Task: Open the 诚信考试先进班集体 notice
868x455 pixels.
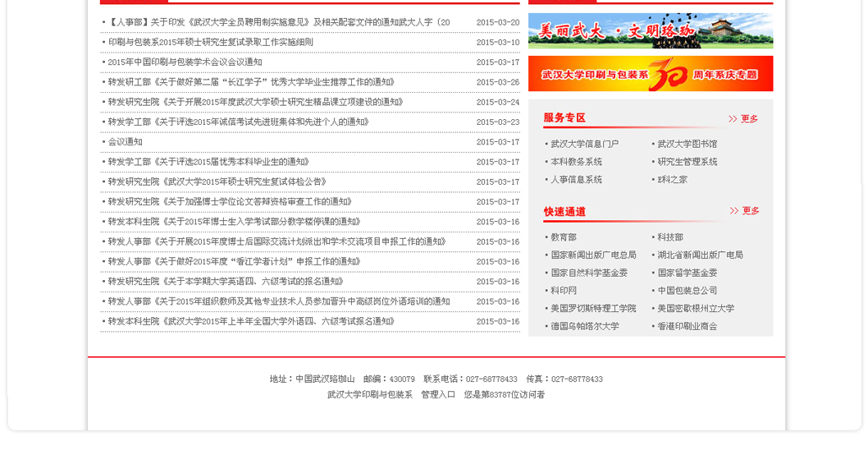Action: [239, 122]
